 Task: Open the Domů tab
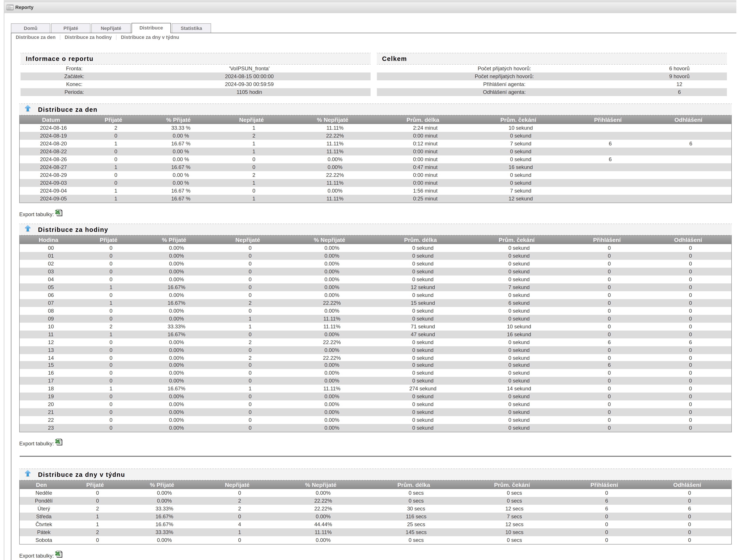coord(30,28)
